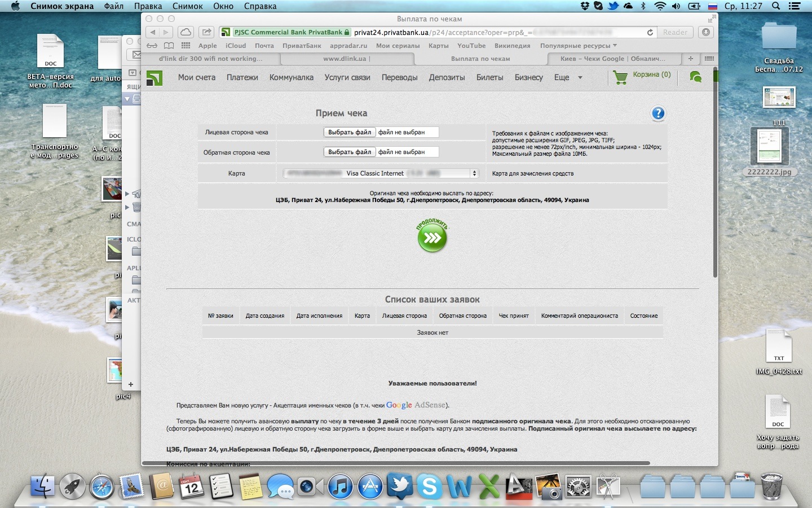Click the PrivatBank green logo home icon
812x508 pixels.
(x=155, y=78)
